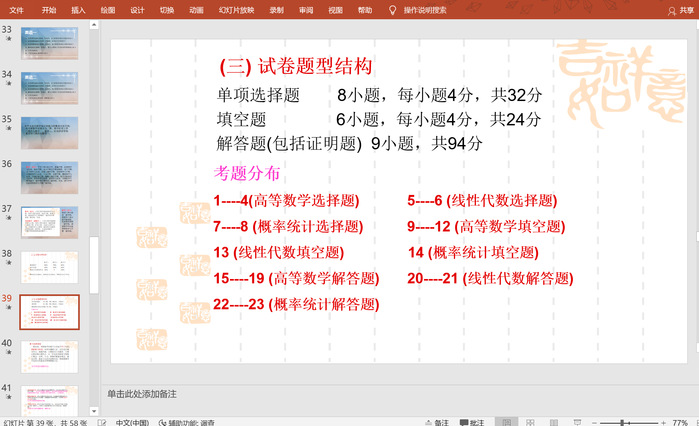Click the spell check icon in status bar
699x426 pixels.
click(x=100, y=422)
